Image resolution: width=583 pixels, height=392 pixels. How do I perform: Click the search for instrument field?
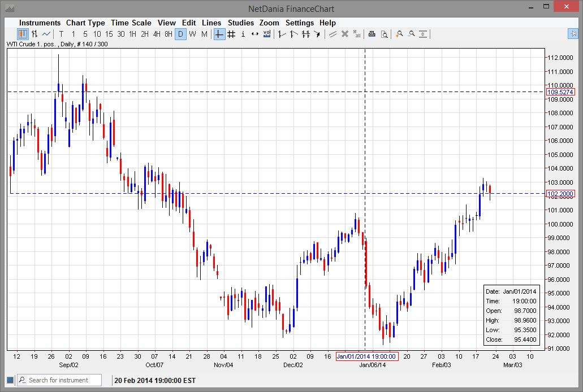point(58,380)
